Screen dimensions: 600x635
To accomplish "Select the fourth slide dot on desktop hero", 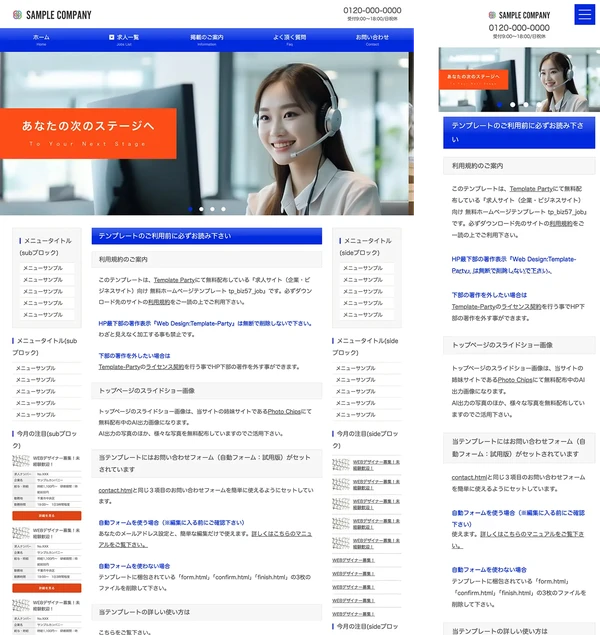I will point(223,209).
